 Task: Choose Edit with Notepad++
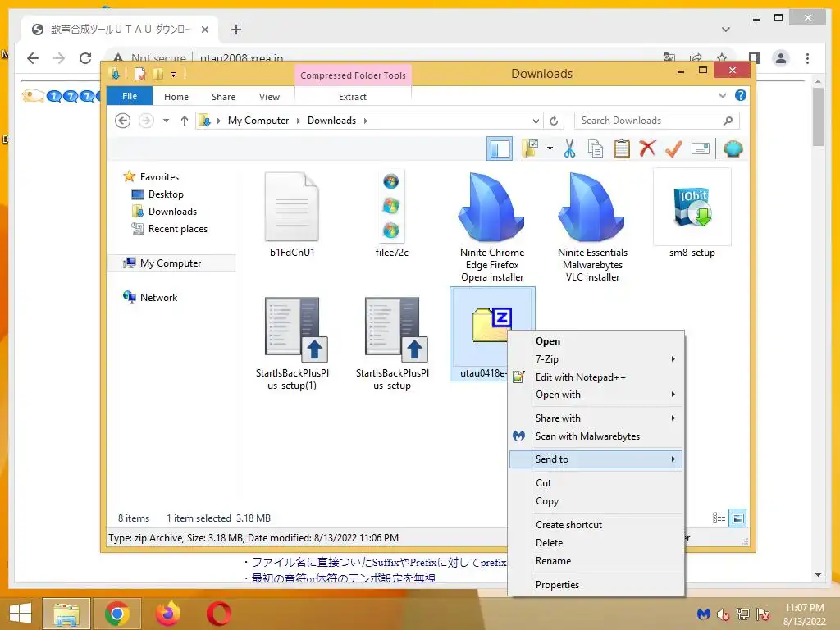(x=596, y=377)
